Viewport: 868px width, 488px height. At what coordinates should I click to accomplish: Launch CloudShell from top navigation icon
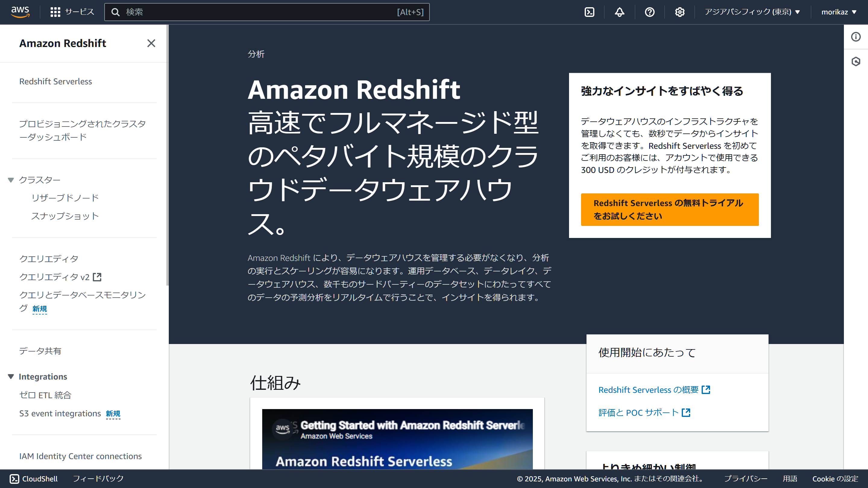[589, 12]
